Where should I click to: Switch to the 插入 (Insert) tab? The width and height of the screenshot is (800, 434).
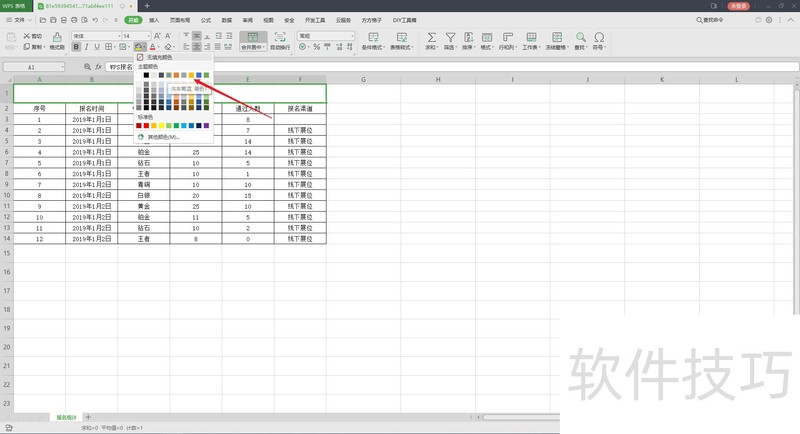pyautogui.click(x=154, y=20)
